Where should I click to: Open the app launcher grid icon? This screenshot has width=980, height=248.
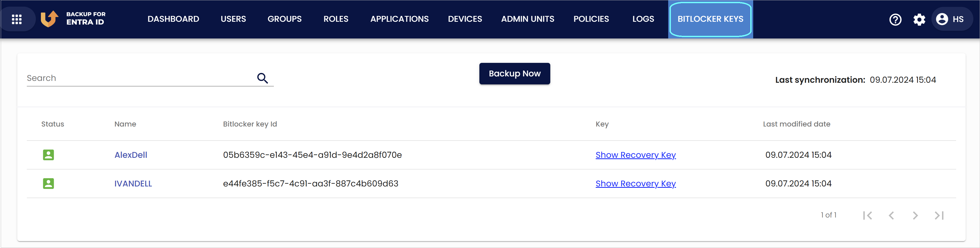(17, 19)
